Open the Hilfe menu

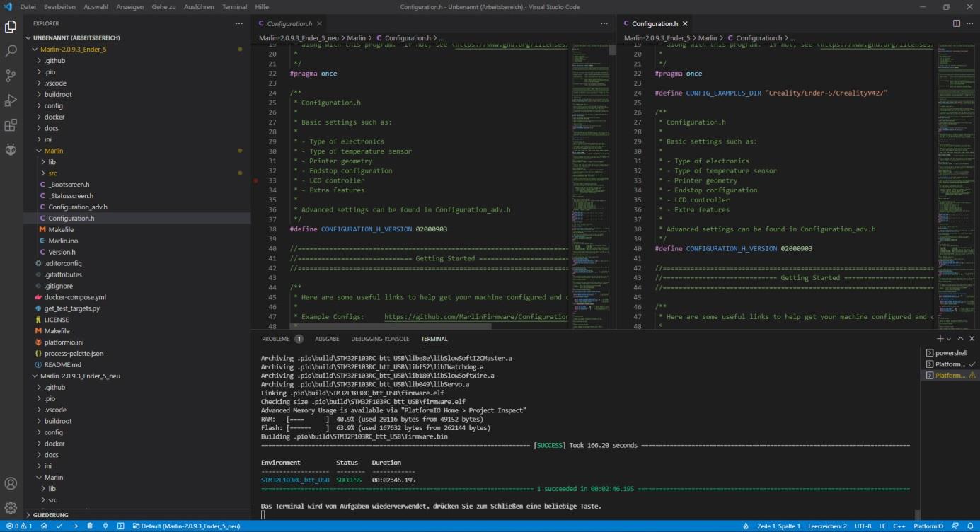pyautogui.click(x=262, y=7)
